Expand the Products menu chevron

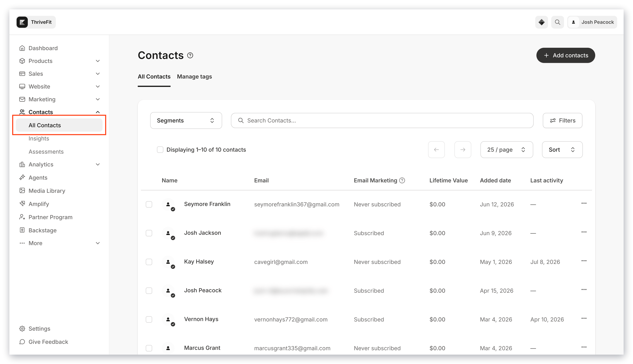tap(98, 61)
